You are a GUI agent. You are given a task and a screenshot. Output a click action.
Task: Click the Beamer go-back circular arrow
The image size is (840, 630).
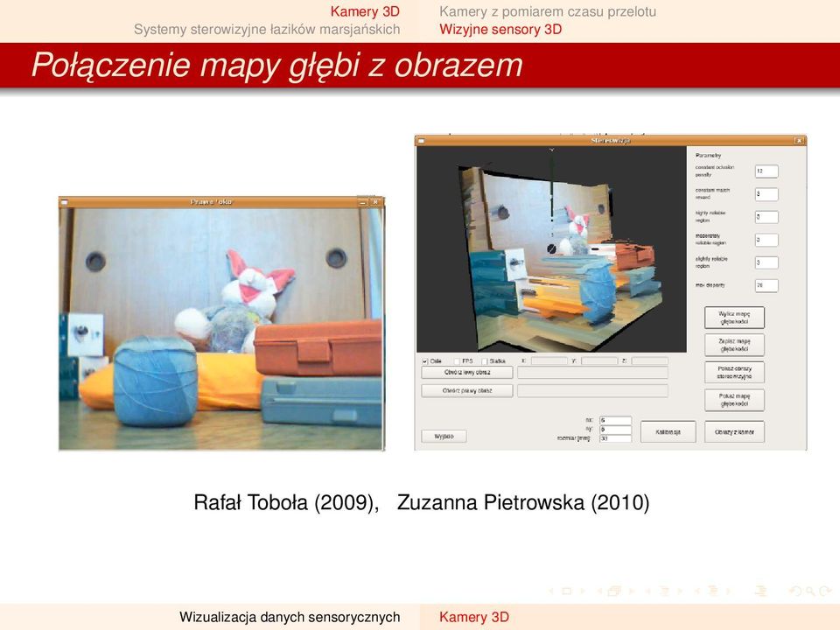(x=796, y=591)
